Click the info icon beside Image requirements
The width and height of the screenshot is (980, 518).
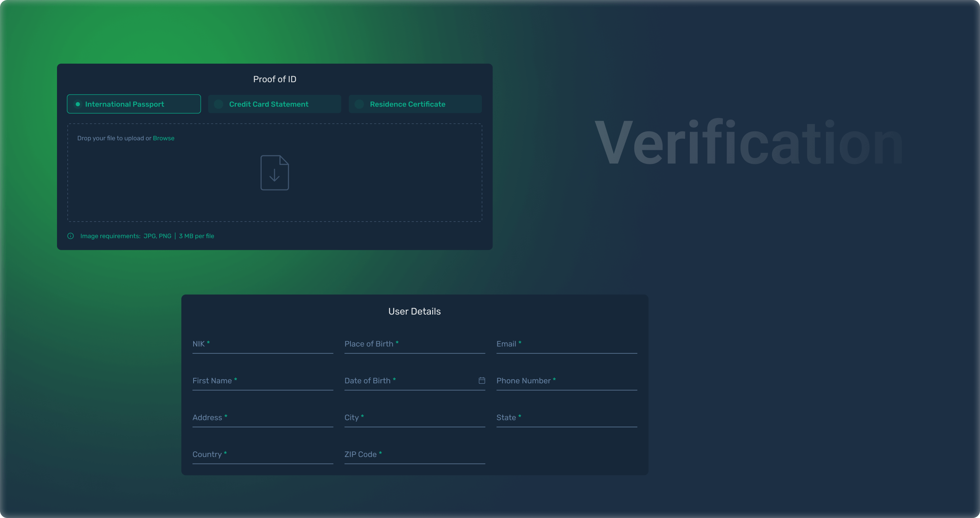70,236
